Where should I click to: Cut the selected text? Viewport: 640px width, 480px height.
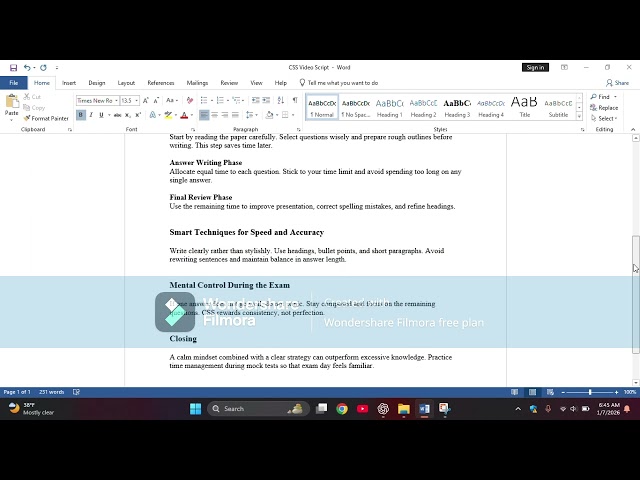(x=32, y=97)
